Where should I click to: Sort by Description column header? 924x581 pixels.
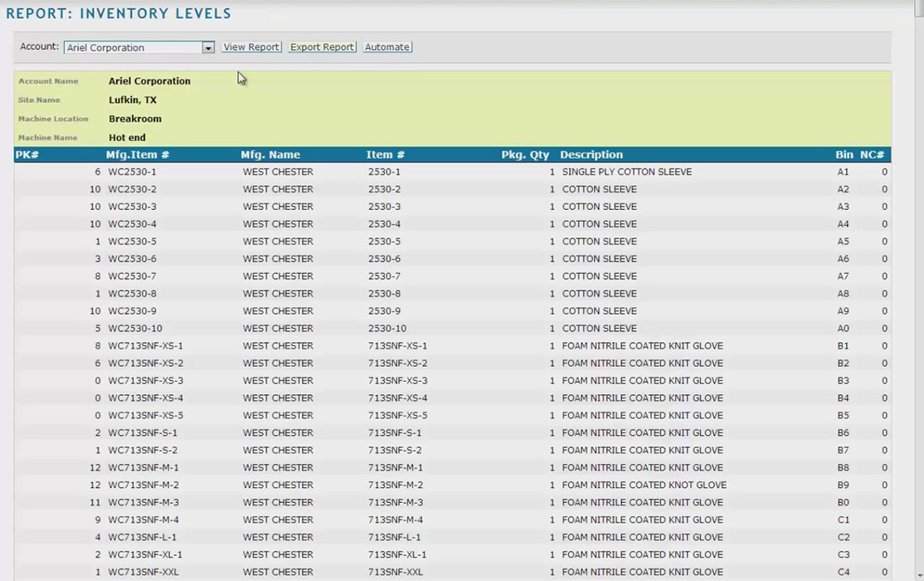pos(591,154)
